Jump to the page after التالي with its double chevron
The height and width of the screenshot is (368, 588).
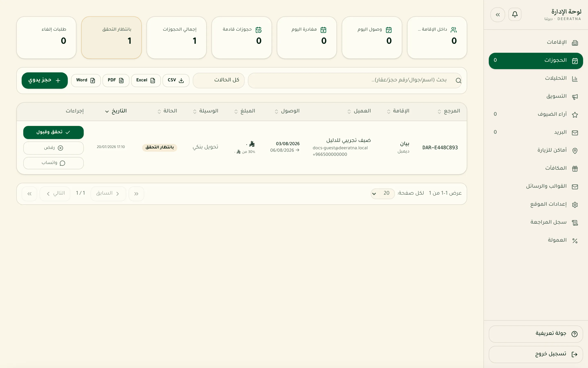[29, 194]
